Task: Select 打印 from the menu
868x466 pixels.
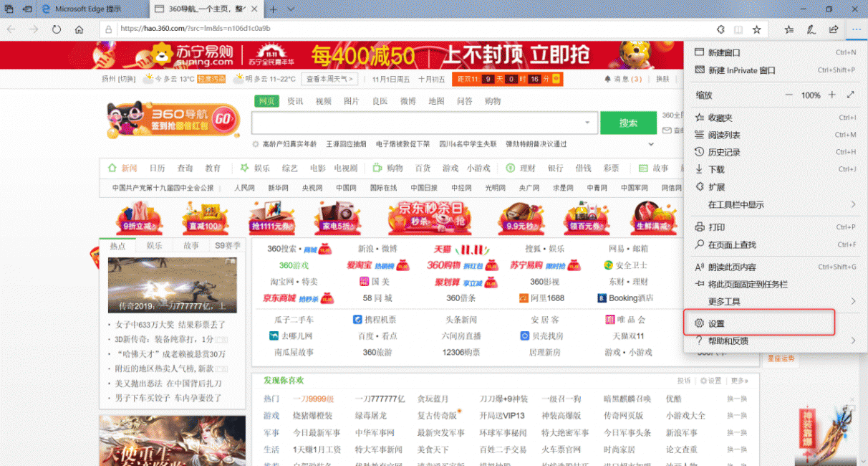Action: [776, 227]
